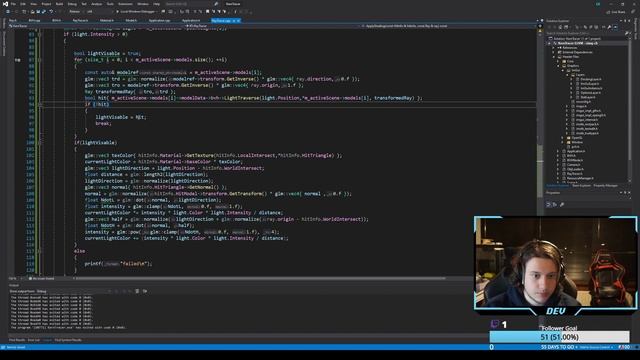Image resolution: width=640 pixels, height=360 pixels.
Task: Select BVHNode.h in Solution Explorer
Action: [575, 160]
